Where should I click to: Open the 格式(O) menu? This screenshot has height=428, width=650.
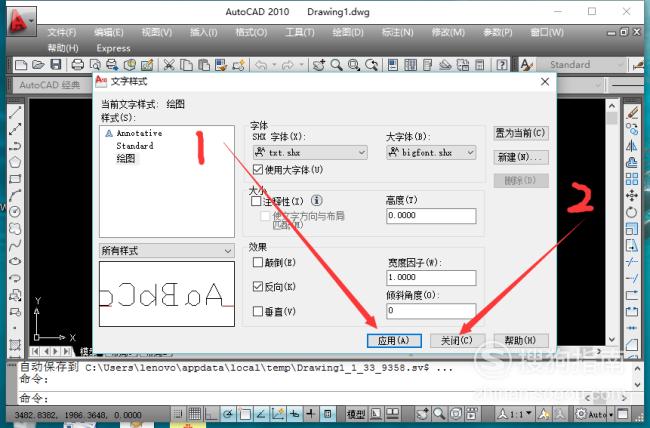click(251, 32)
